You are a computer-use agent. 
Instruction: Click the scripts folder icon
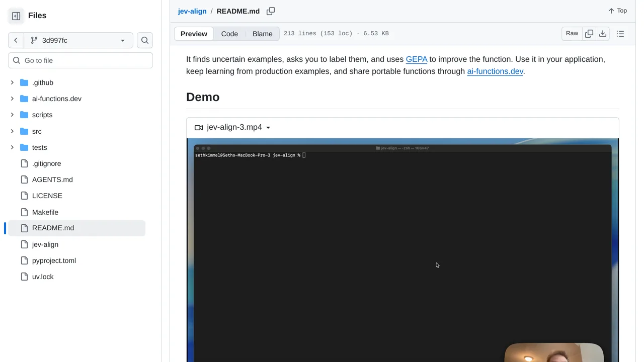24,115
